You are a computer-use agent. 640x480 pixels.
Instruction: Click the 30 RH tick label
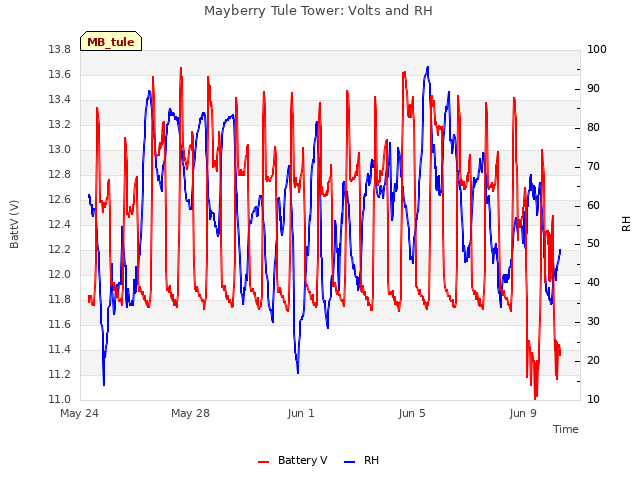tap(593, 322)
